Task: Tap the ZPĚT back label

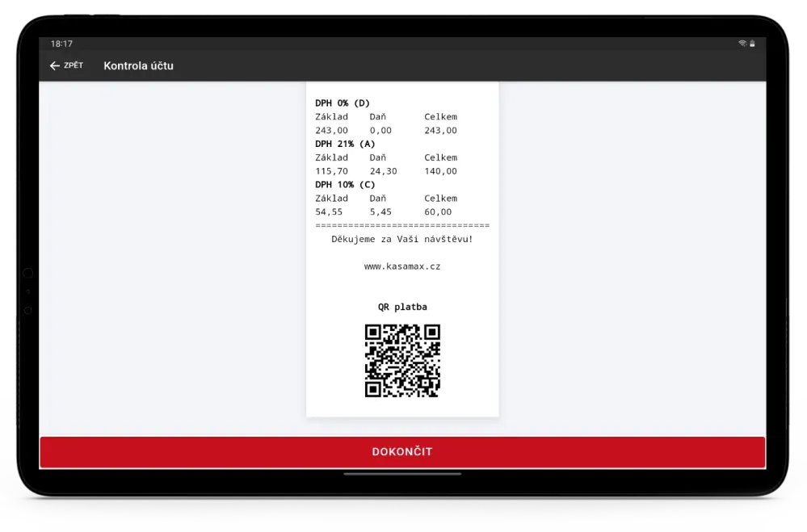Action: pyautogui.click(x=73, y=66)
